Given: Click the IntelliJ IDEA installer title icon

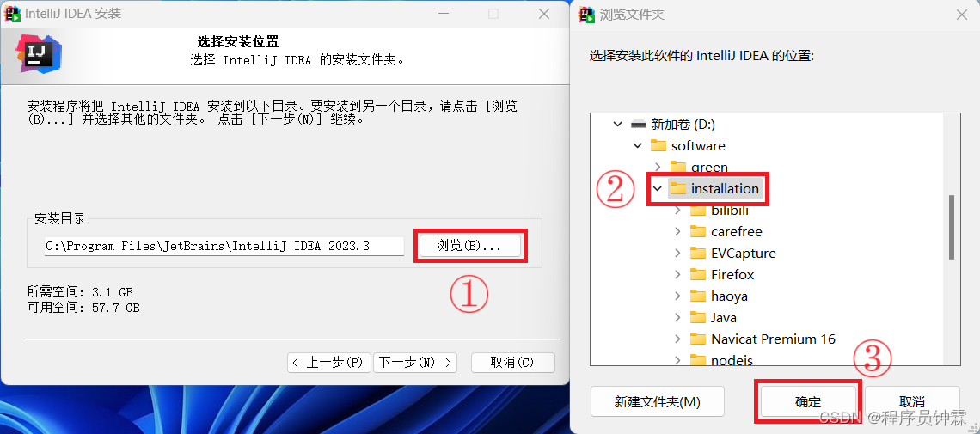Looking at the screenshot, I should tap(13, 14).
